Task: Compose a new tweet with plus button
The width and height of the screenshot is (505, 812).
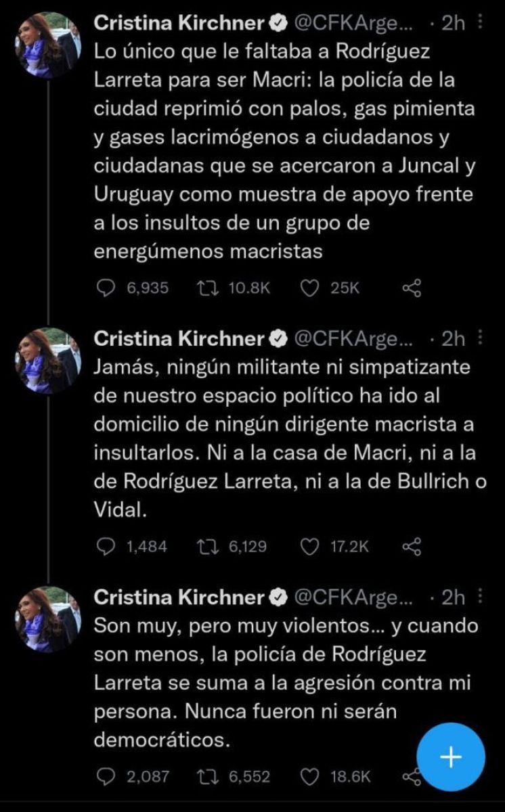Action: (451, 757)
